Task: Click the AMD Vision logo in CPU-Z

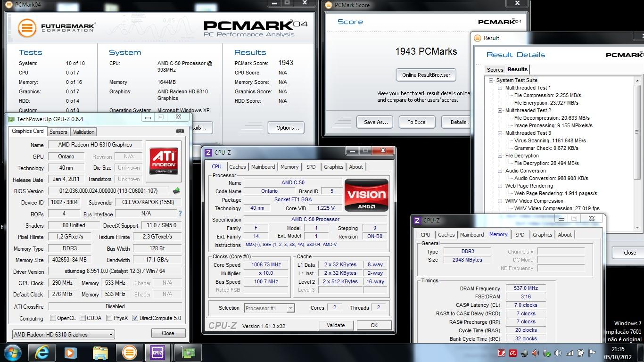Action: [x=366, y=195]
